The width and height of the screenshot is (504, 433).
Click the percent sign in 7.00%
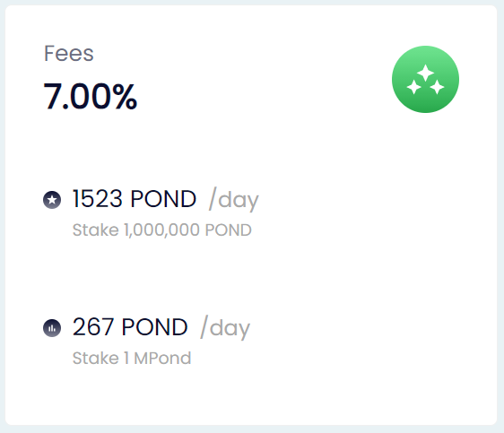(125, 96)
